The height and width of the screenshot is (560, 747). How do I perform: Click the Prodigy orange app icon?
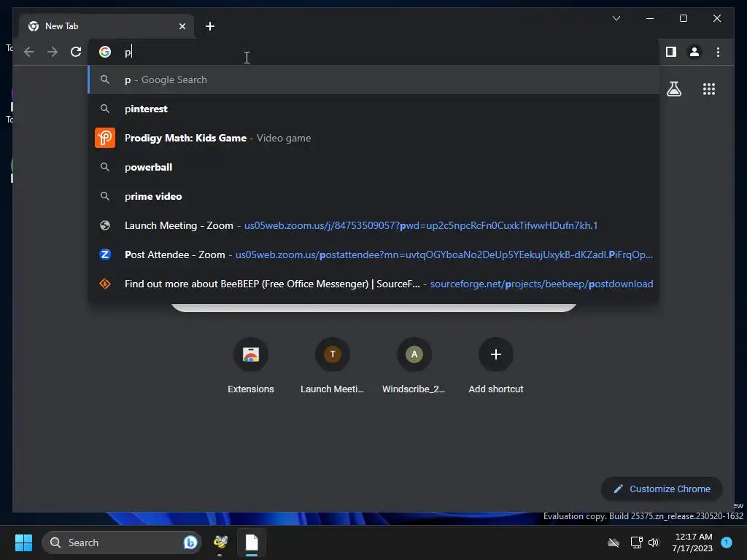[105, 138]
